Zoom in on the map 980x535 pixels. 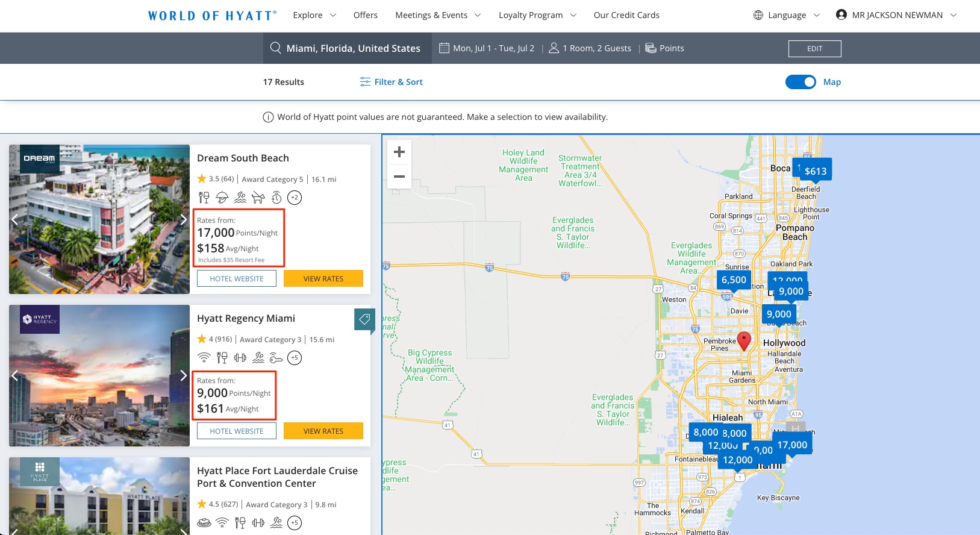pyautogui.click(x=399, y=152)
